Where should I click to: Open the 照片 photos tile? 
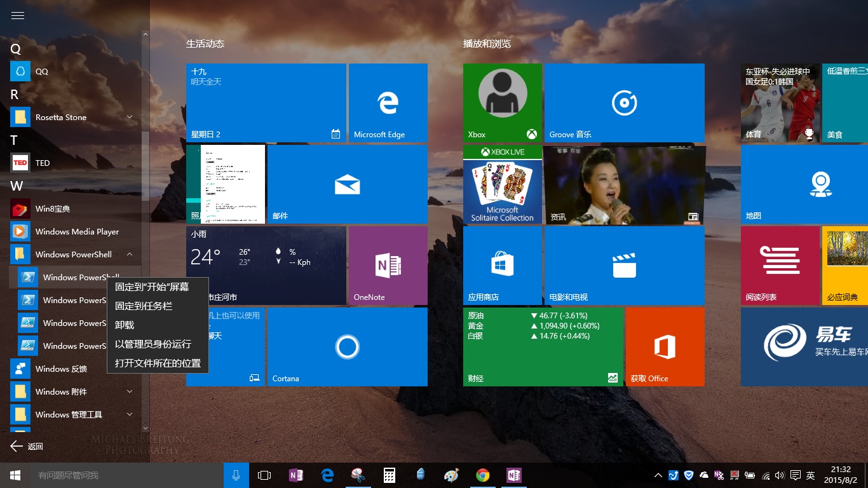tap(226, 184)
